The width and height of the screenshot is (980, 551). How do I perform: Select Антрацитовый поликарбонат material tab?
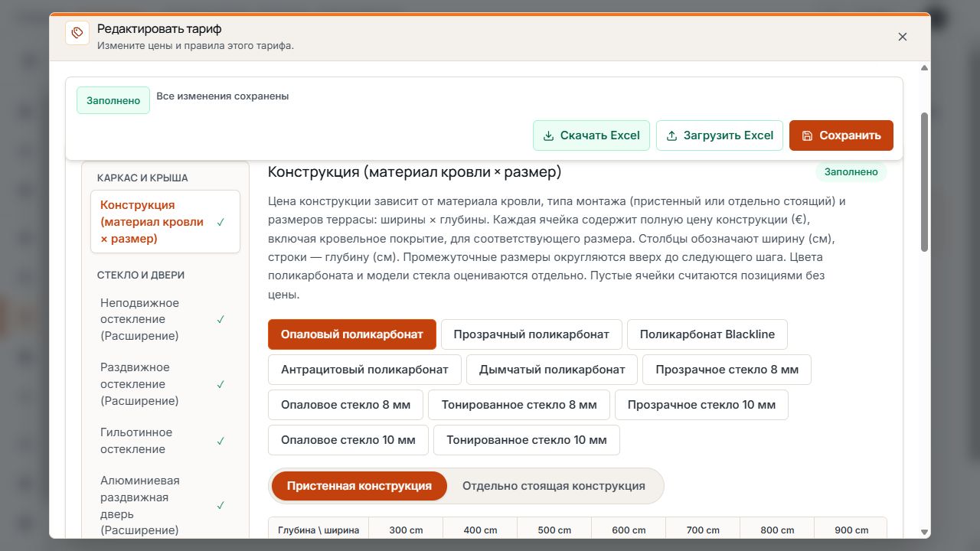[364, 370]
